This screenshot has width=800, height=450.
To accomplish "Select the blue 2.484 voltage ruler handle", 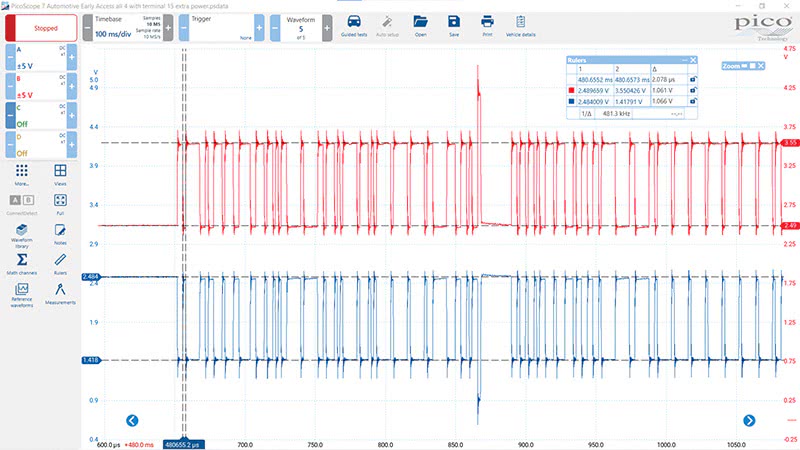I will pos(90,277).
